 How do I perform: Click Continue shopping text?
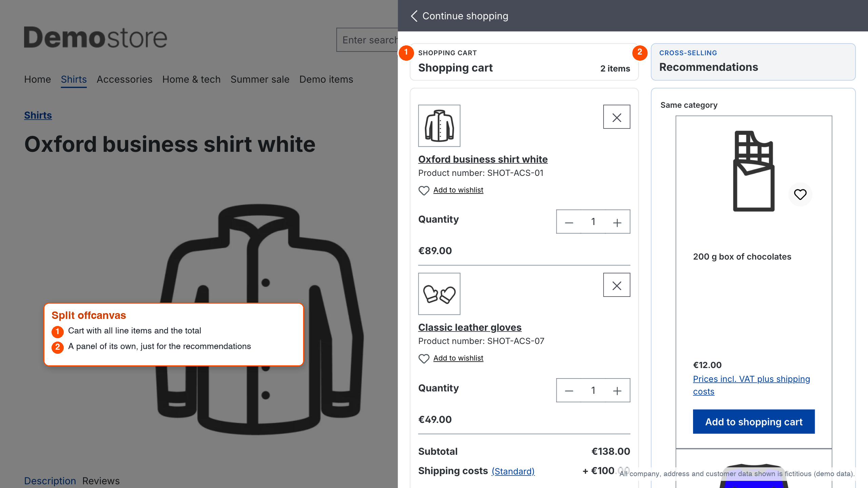[465, 16]
